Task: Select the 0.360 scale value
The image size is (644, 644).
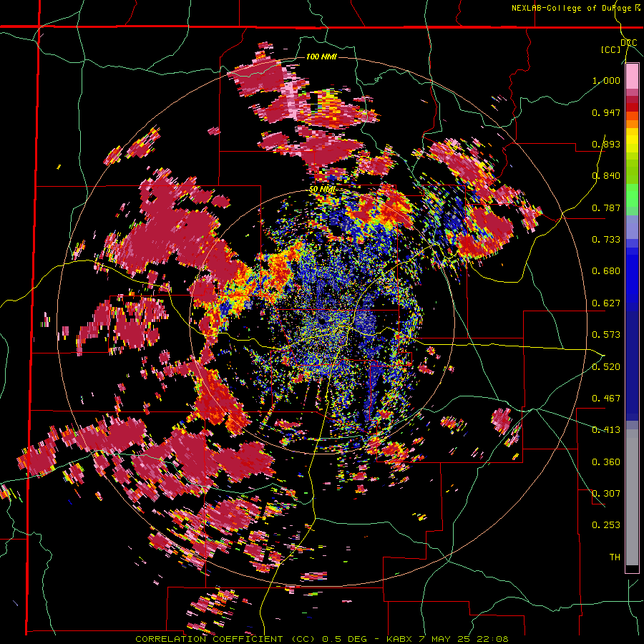Action: coord(606,462)
